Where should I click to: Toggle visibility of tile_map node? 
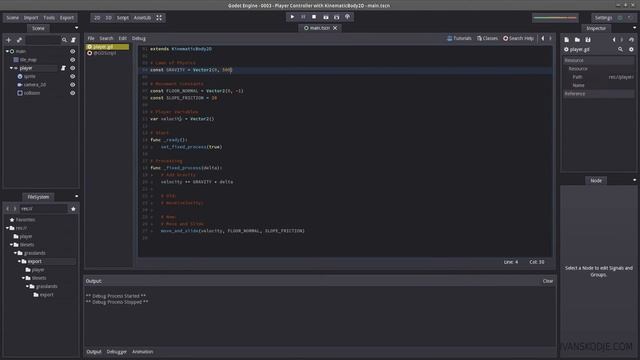coord(73,60)
